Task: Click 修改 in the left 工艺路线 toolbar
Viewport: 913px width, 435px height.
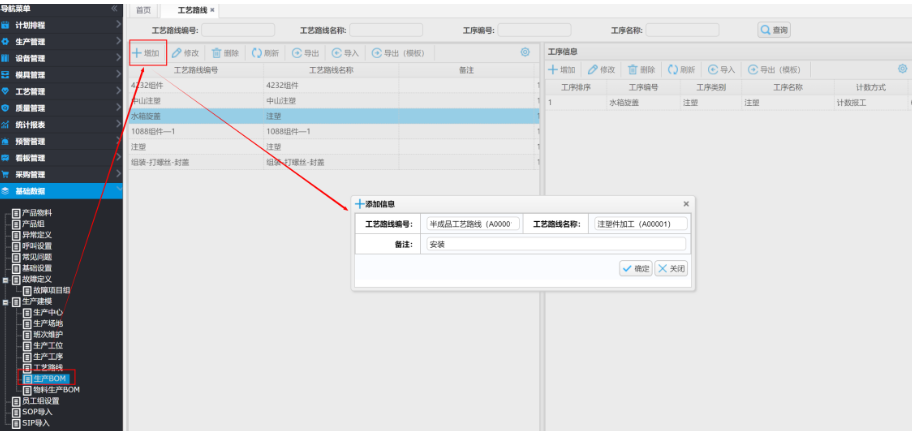Action: 185,52
